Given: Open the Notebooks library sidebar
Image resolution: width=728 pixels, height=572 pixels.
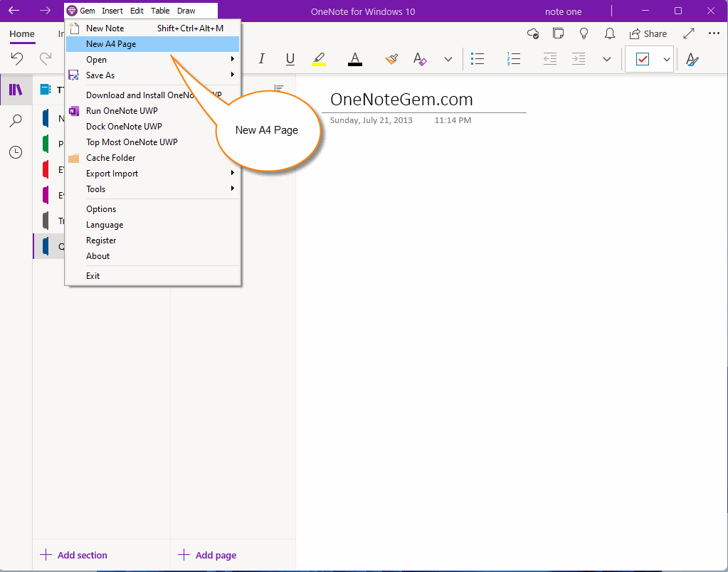Looking at the screenshot, I should pyautogui.click(x=16, y=89).
